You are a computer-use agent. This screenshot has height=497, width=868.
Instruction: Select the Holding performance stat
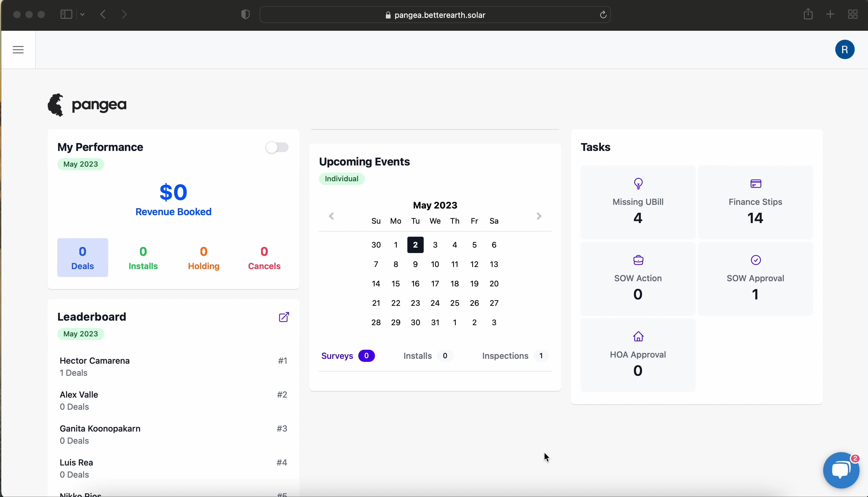(x=204, y=258)
